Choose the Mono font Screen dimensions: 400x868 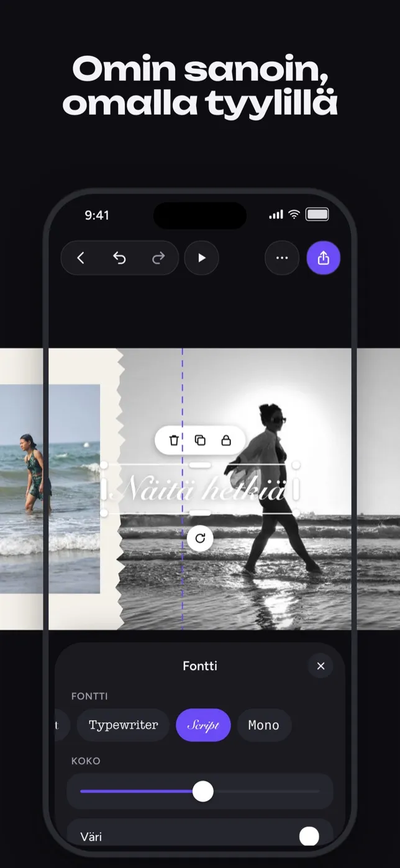point(264,725)
